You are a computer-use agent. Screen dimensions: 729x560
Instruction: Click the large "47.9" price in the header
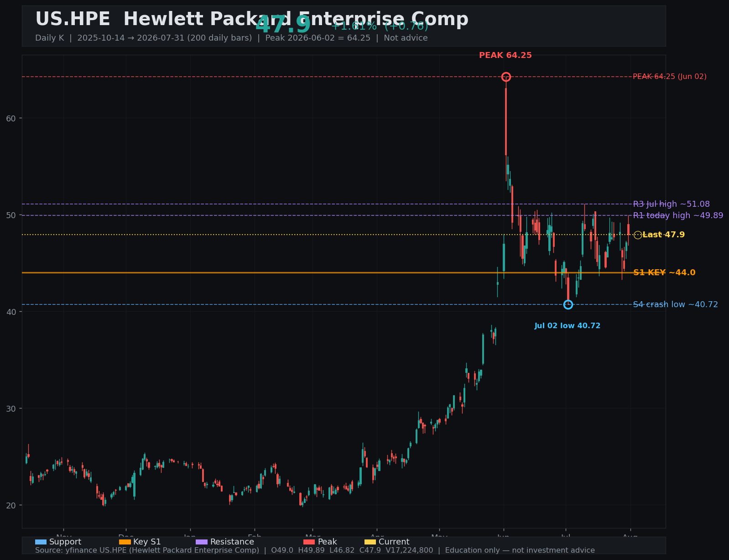(283, 25)
